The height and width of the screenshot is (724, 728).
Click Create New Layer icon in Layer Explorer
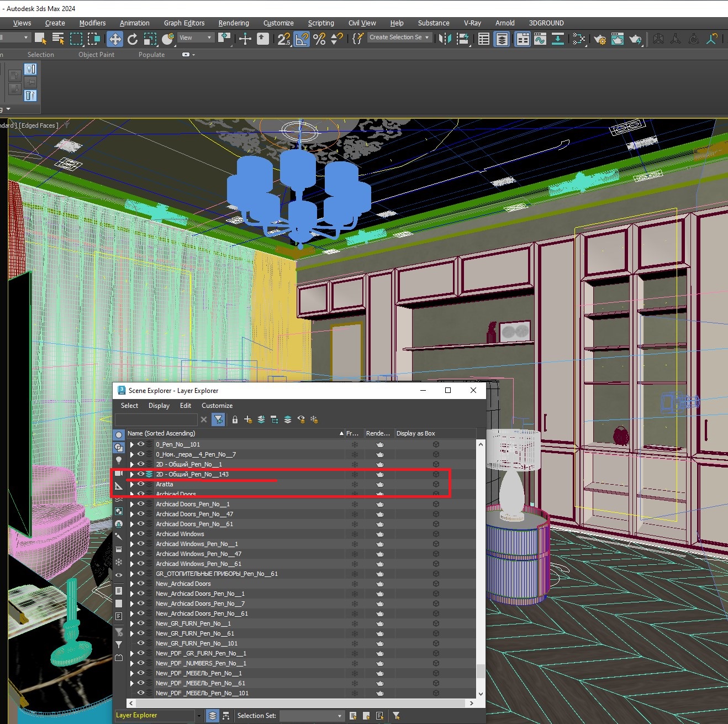coord(248,419)
